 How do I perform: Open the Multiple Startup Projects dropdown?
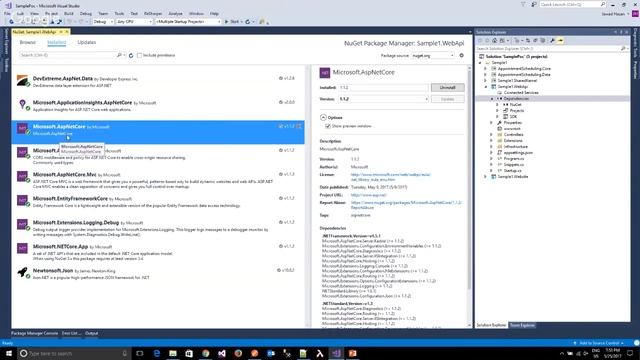188,22
